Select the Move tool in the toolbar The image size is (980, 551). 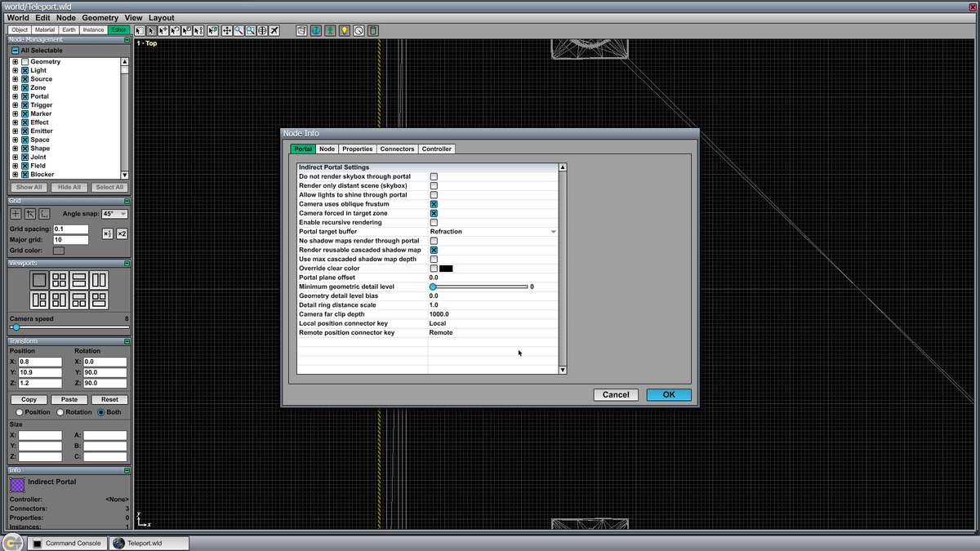228,29
